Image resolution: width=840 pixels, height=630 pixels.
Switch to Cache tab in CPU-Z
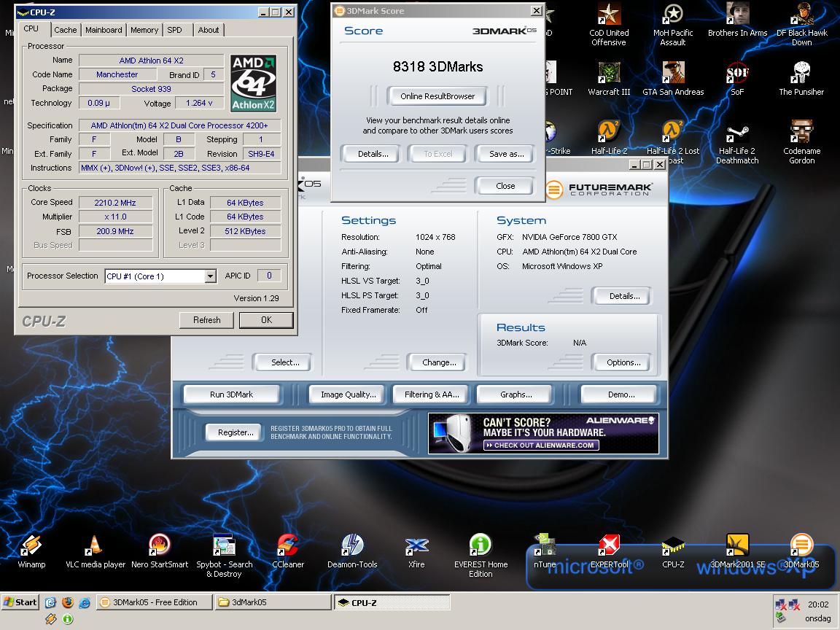pyautogui.click(x=66, y=30)
